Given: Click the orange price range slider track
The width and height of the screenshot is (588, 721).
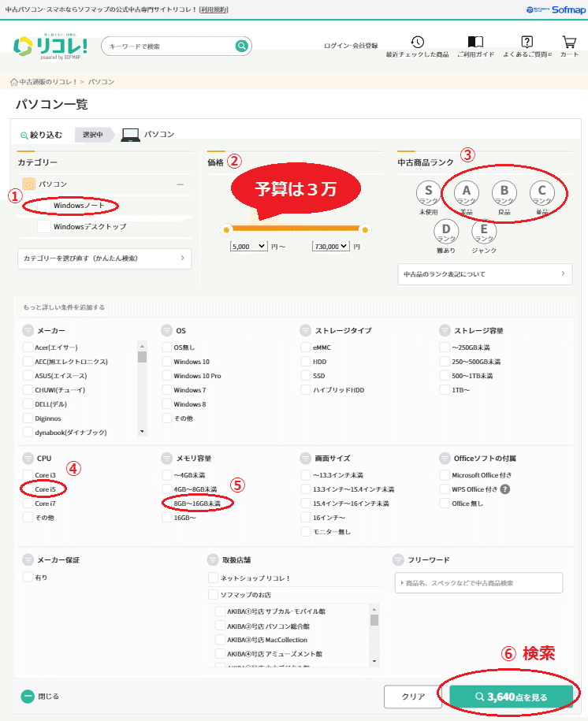Looking at the screenshot, I should pyautogui.click(x=296, y=229).
